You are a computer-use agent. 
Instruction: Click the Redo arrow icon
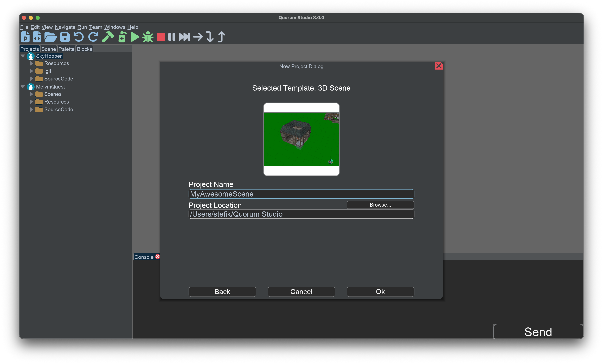[x=93, y=37]
